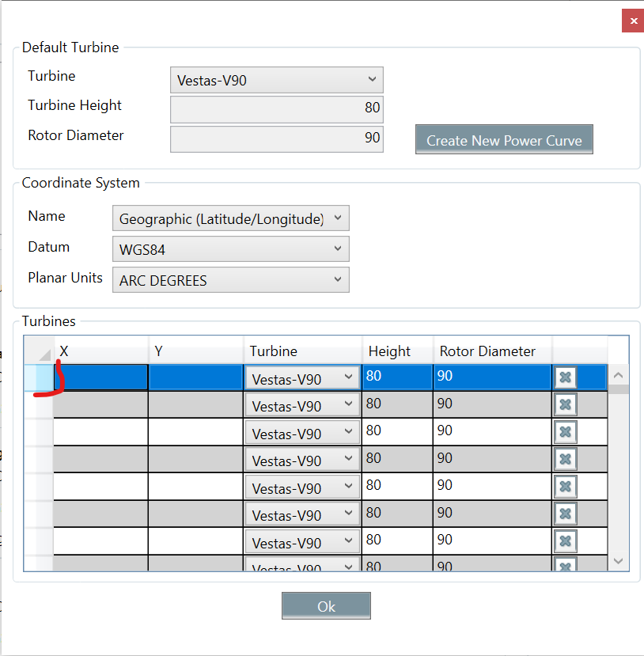Expand the Coordinate System Name dropdown
Image resolution: width=644 pixels, height=656 pixels.
tap(230, 218)
